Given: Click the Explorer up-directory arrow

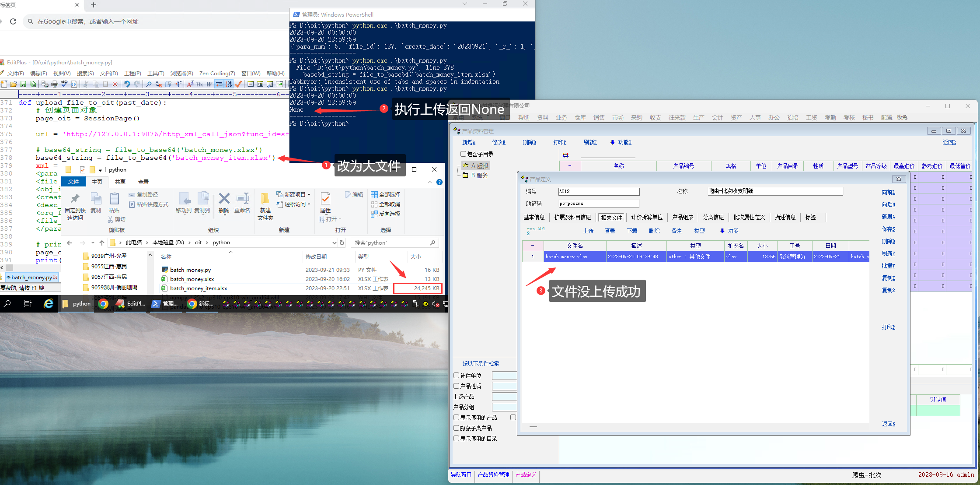Looking at the screenshot, I should pos(102,242).
